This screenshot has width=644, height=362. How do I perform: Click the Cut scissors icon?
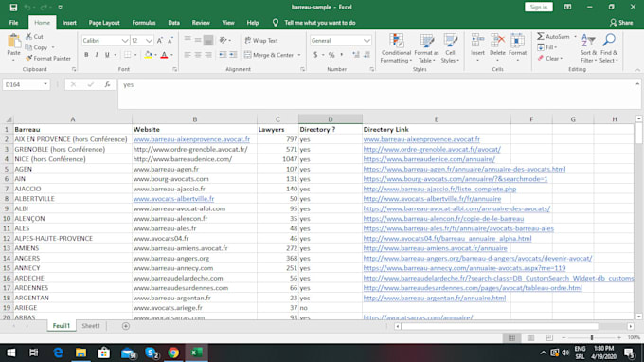[x=28, y=37]
